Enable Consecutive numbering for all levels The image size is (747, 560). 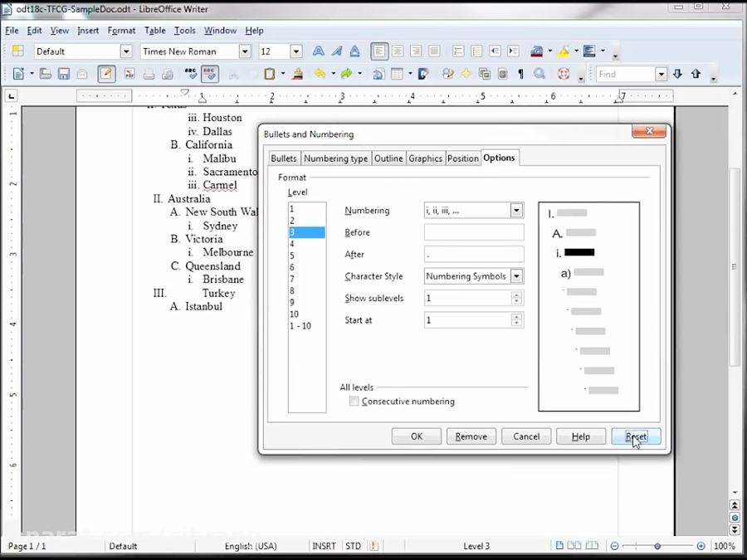pos(354,401)
